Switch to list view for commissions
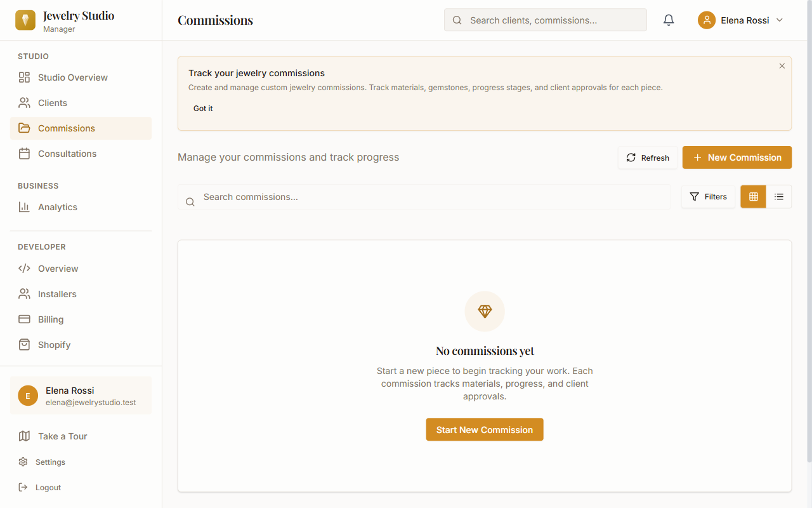 tap(779, 196)
